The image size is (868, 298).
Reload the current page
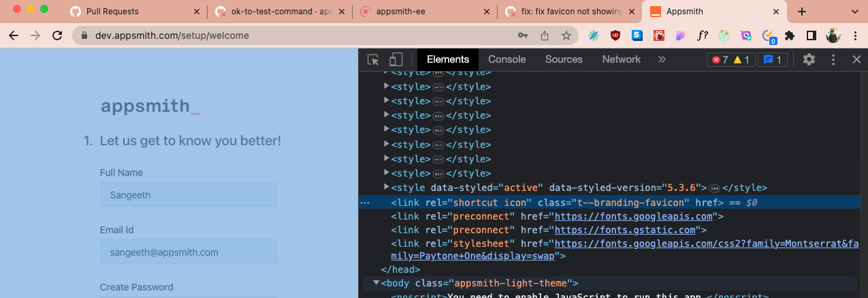point(57,35)
